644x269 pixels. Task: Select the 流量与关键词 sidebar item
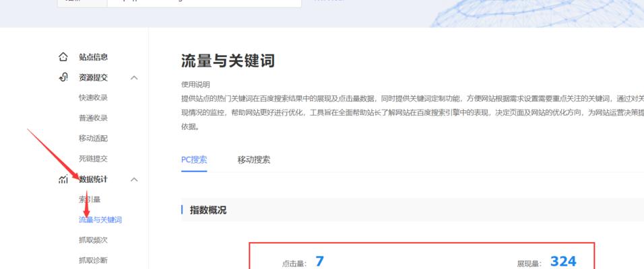pos(100,220)
